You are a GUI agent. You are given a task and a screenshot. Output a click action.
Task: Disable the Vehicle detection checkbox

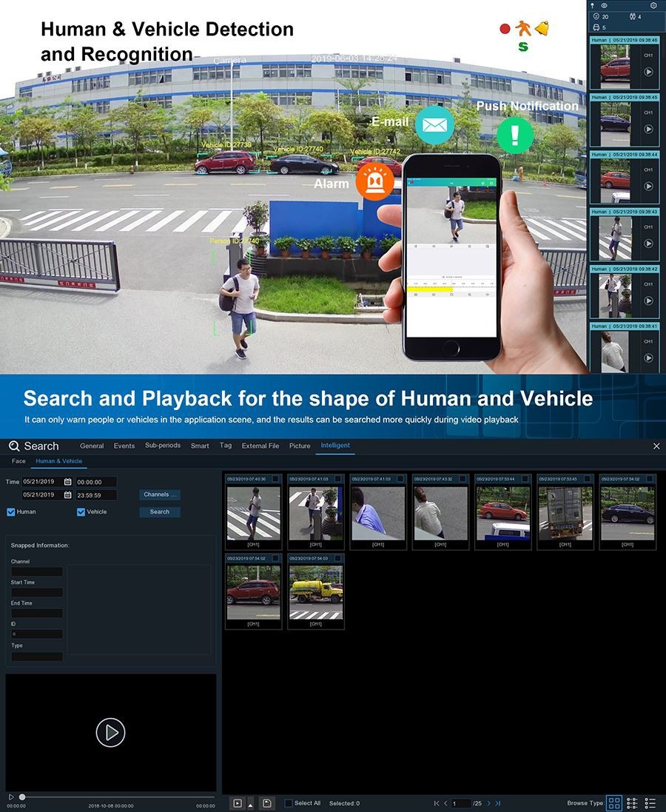[x=81, y=511]
